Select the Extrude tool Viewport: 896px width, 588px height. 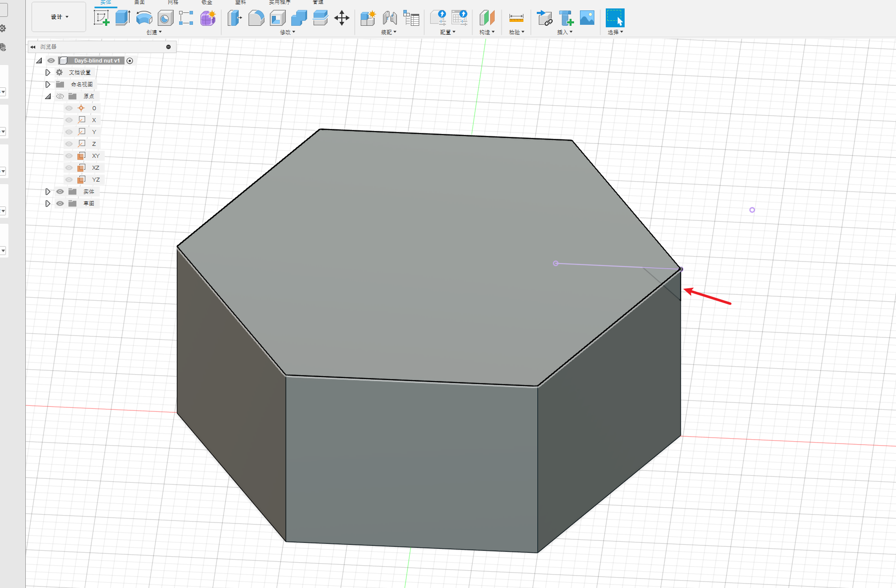point(123,18)
